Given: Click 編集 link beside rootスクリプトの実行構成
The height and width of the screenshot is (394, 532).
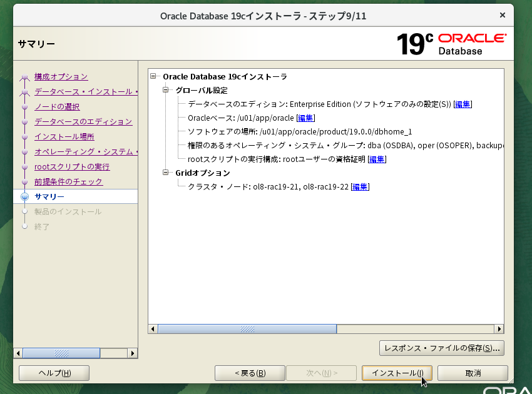Looking at the screenshot, I should point(377,159).
